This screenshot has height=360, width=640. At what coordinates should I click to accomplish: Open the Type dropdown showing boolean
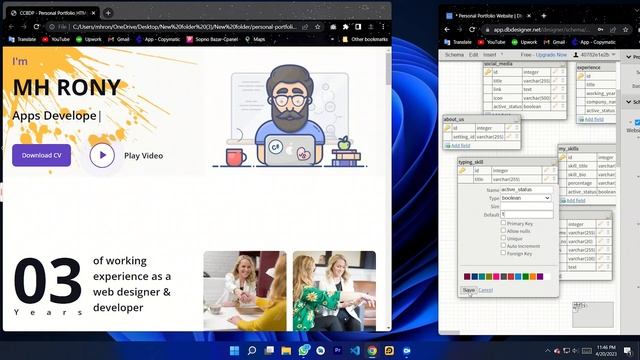pyautogui.click(x=526, y=198)
